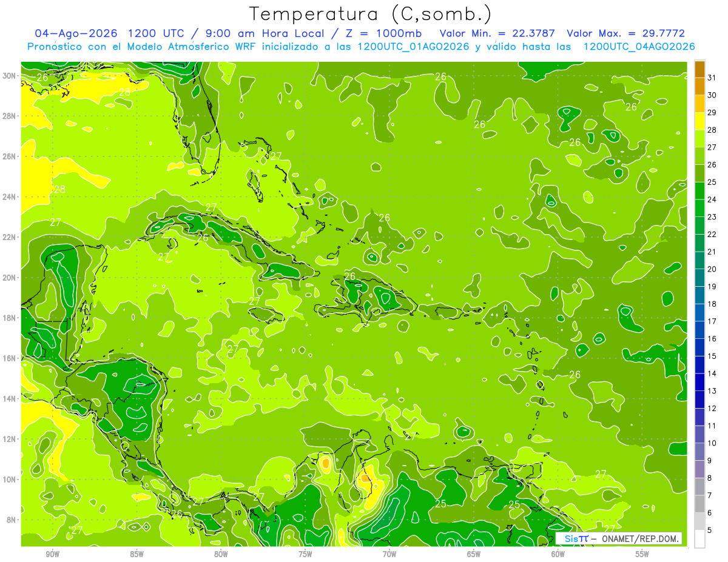Viewport: 728px width, 562px height.
Task: Click the pressure level 'Z = 1000mb'
Action: click(385, 33)
